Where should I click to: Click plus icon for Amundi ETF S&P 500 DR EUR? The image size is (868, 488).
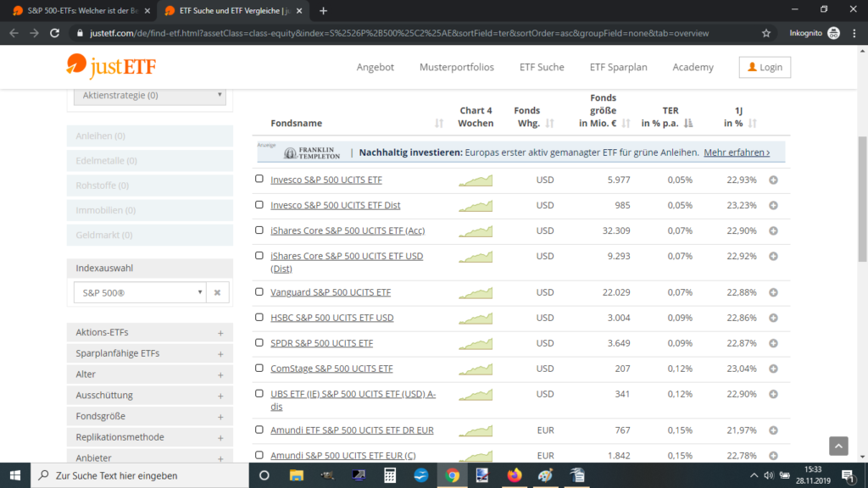coord(773,430)
